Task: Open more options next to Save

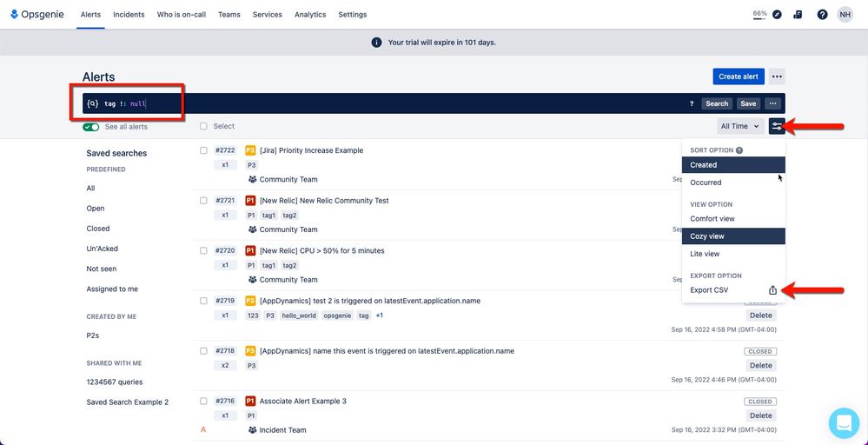Action: (x=772, y=103)
